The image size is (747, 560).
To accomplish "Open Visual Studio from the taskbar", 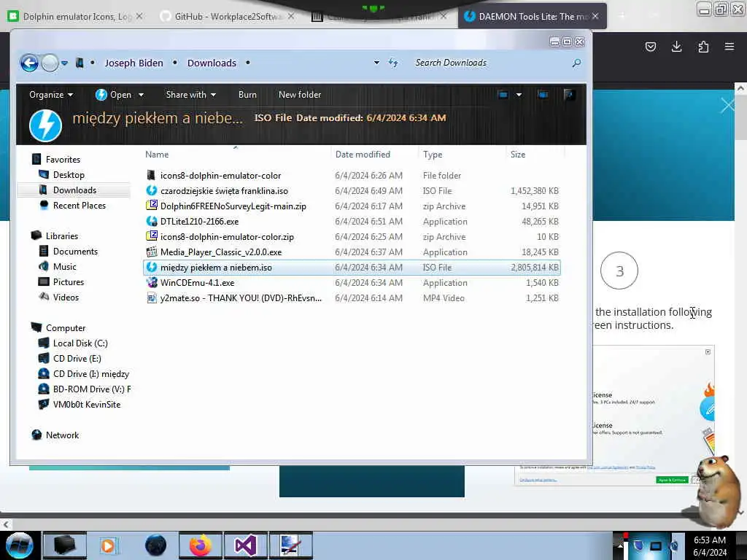I will [x=246, y=545].
